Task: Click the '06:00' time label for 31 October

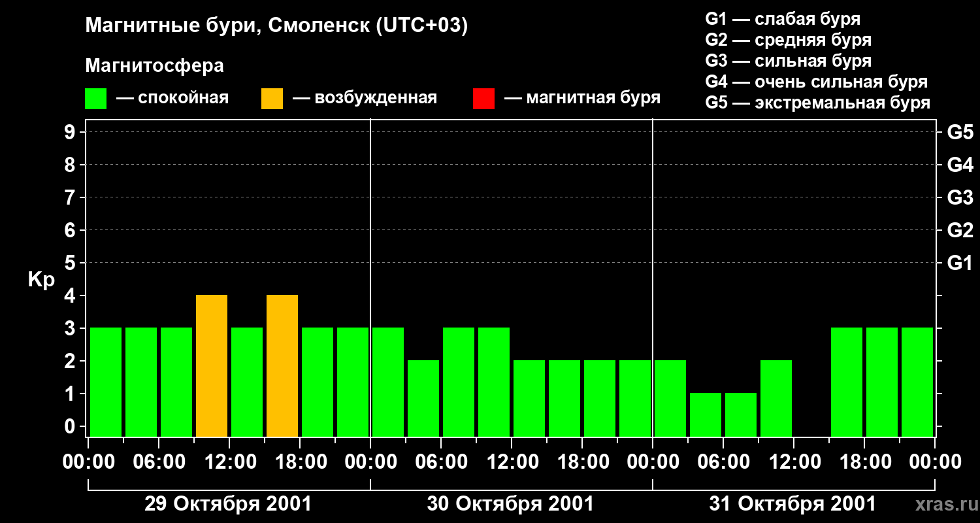Action: tap(723, 462)
